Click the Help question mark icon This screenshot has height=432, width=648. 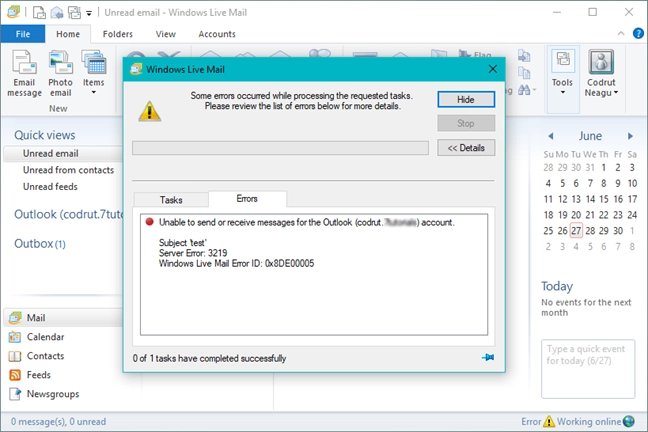638,33
